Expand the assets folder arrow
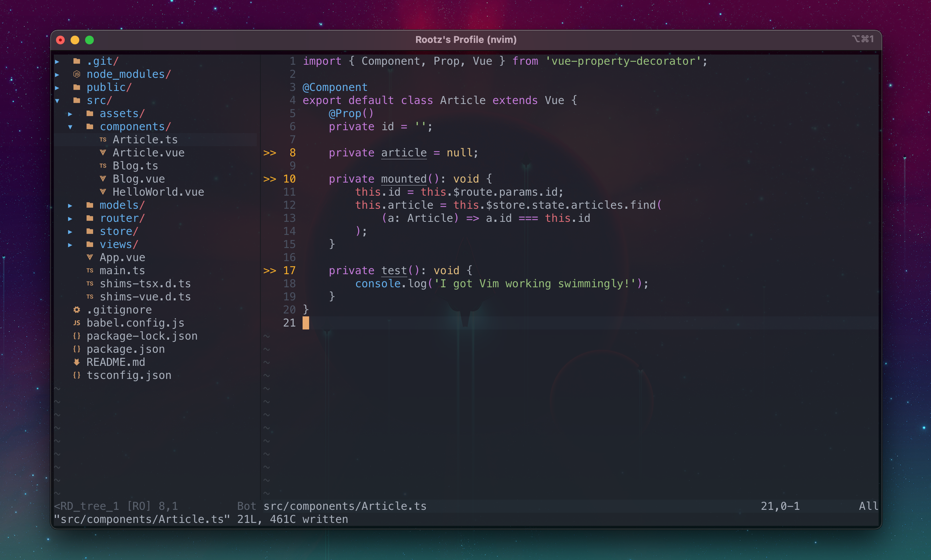This screenshot has width=931, height=560. [x=70, y=113]
